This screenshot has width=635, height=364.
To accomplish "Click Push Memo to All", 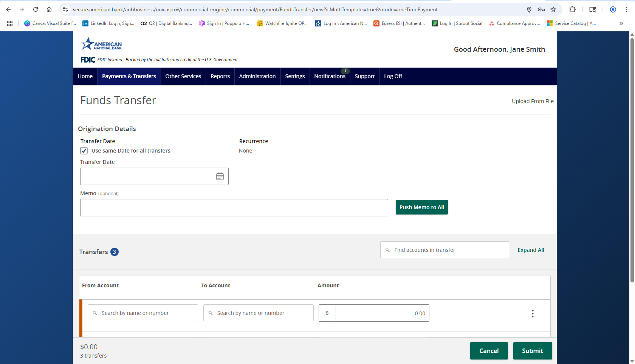I will (x=421, y=207).
